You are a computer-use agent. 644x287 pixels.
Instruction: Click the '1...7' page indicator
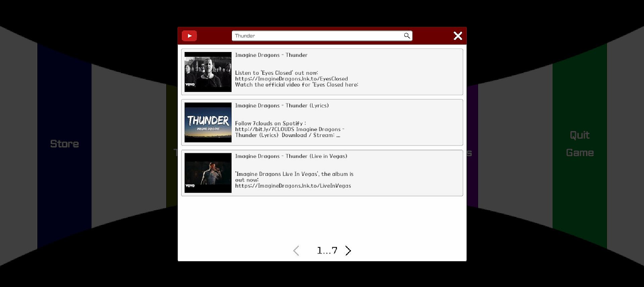[327, 250]
